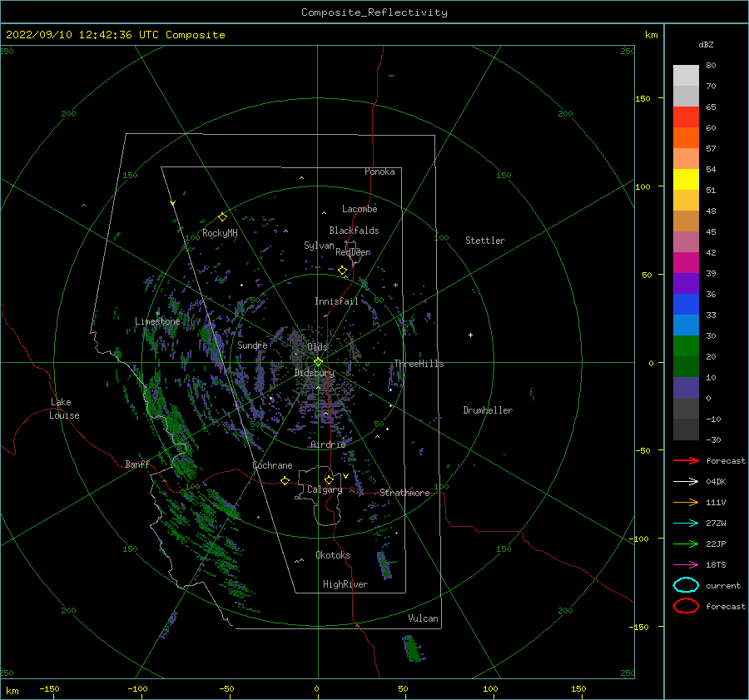Select the purple 36-39 dBZ swatch
The image size is (749, 700).
point(686,284)
